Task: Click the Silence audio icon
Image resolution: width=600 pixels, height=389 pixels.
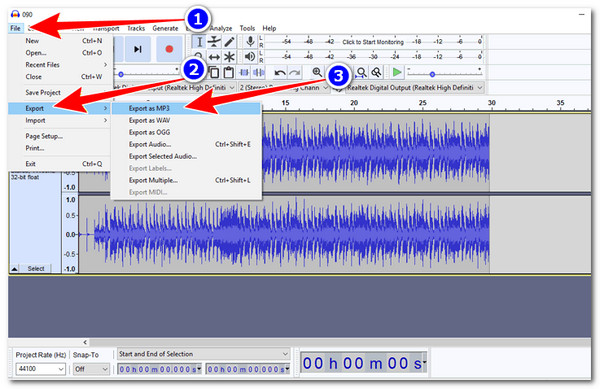Action: click(x=259, y=72)
